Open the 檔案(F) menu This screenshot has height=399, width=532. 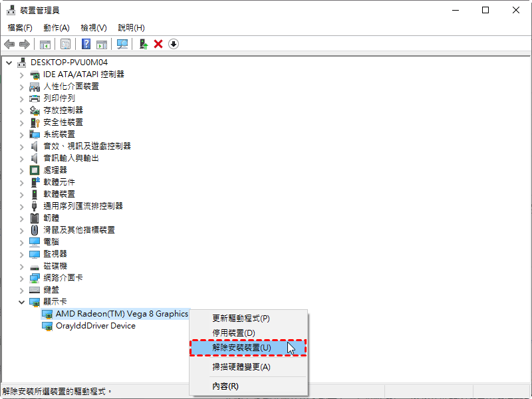20,27
